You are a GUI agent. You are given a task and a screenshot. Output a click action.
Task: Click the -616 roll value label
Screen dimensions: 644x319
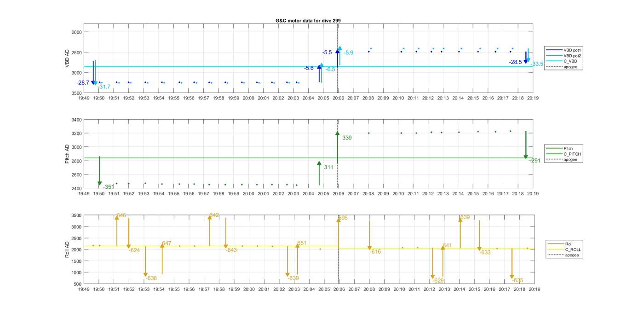(x=375, y=252)
